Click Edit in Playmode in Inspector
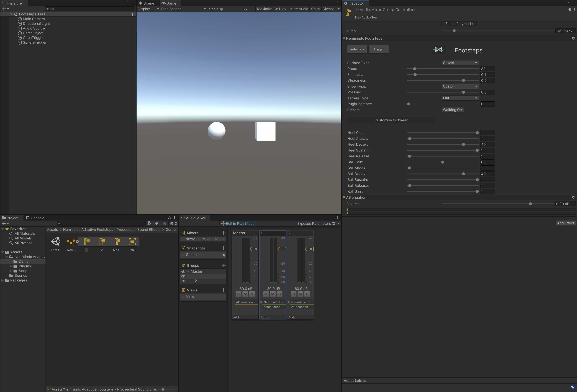The image size is (577, 392). click(x=459, y=24)
